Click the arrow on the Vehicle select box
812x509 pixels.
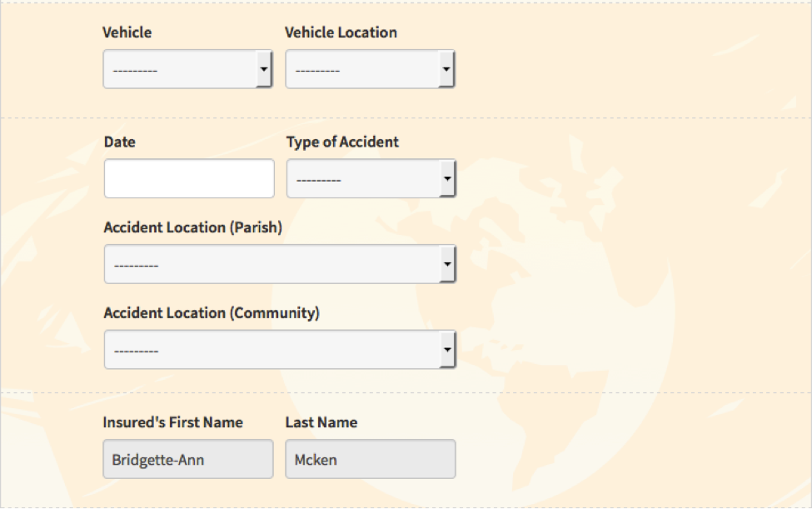click(x=264, y=70)
